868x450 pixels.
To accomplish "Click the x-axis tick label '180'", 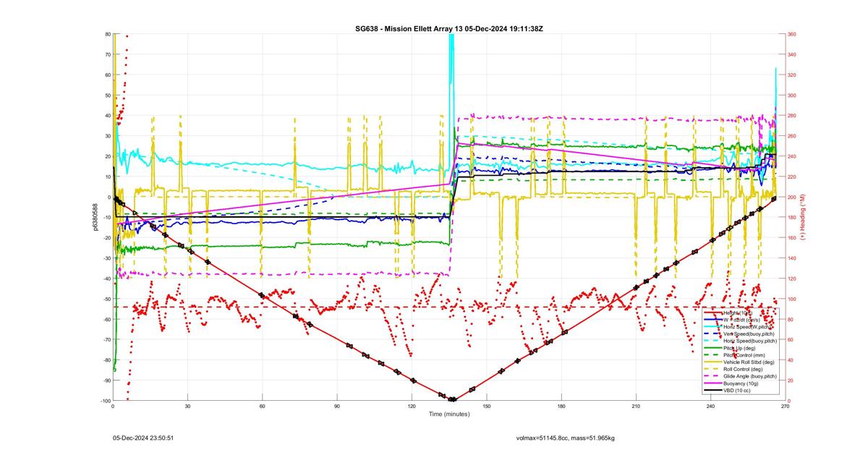I will 561,407.
